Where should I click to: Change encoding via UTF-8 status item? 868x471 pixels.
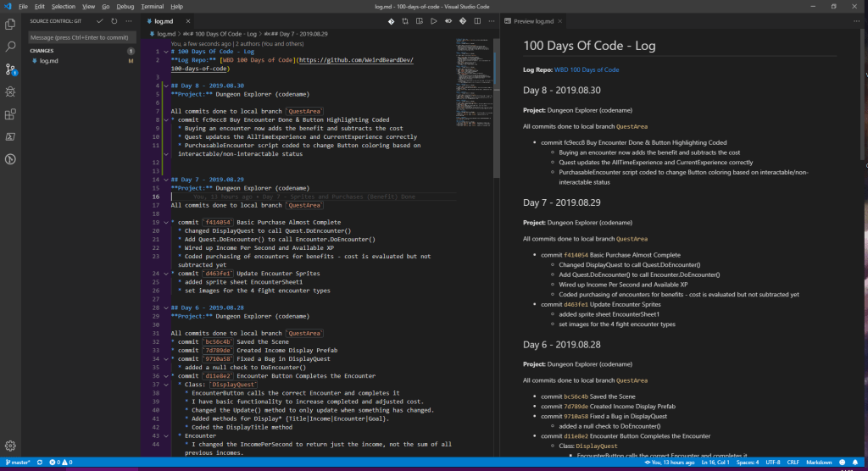point(773,463)
